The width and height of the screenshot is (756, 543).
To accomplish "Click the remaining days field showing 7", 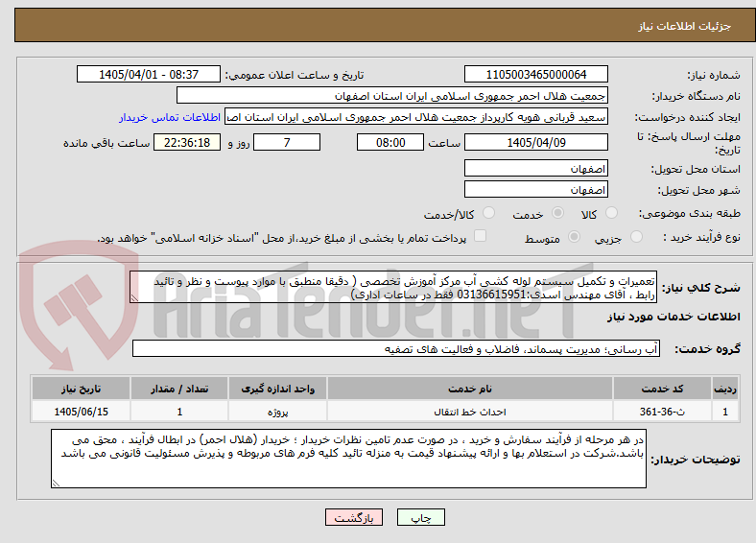I will point(287,142).
